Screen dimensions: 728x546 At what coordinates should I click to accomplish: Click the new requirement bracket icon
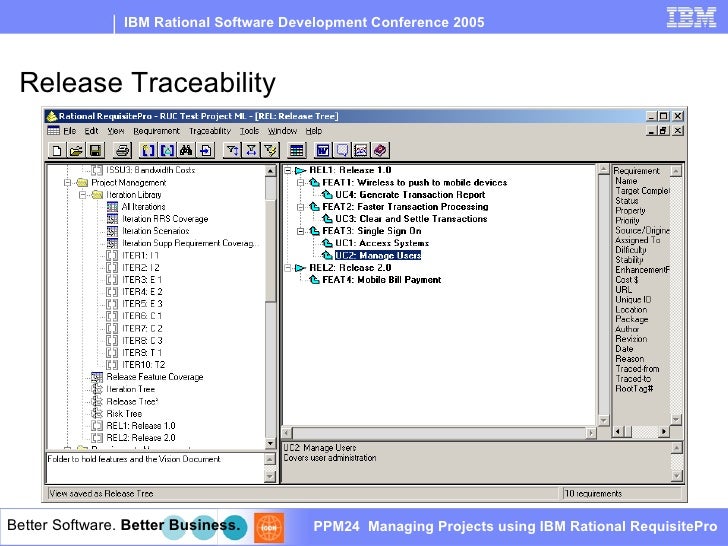(x=148, y=150)
